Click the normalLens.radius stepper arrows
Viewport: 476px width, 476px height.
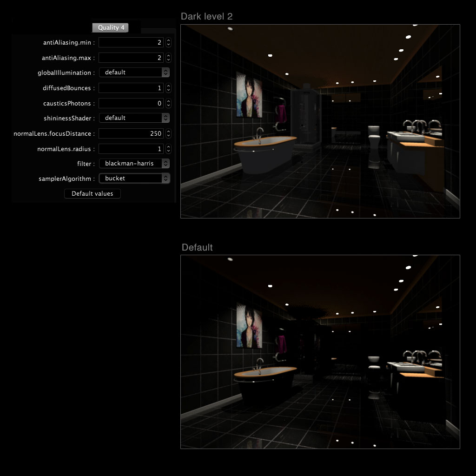click(x=168, y=149)
